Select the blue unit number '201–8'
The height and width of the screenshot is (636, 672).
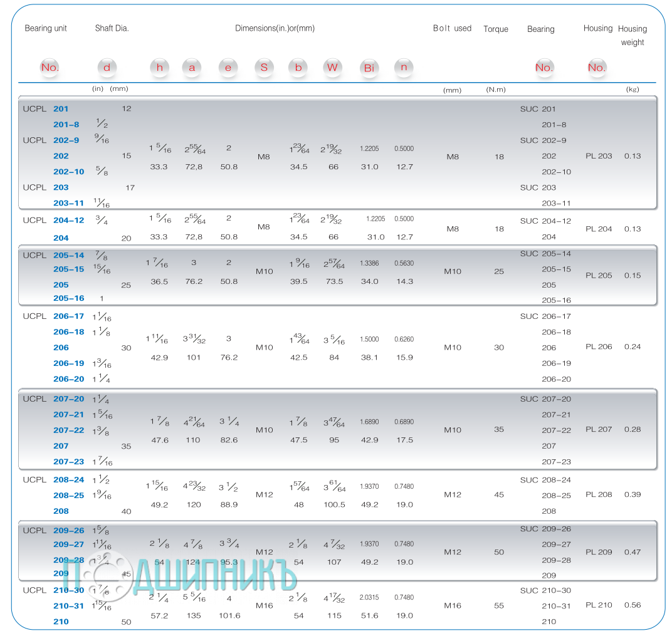tap(66, 125)
